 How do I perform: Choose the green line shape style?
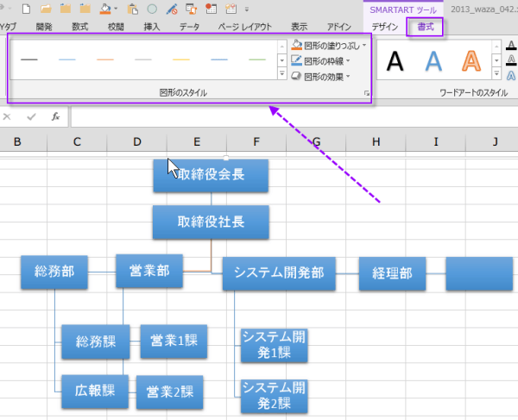click(x=257, y=60)
